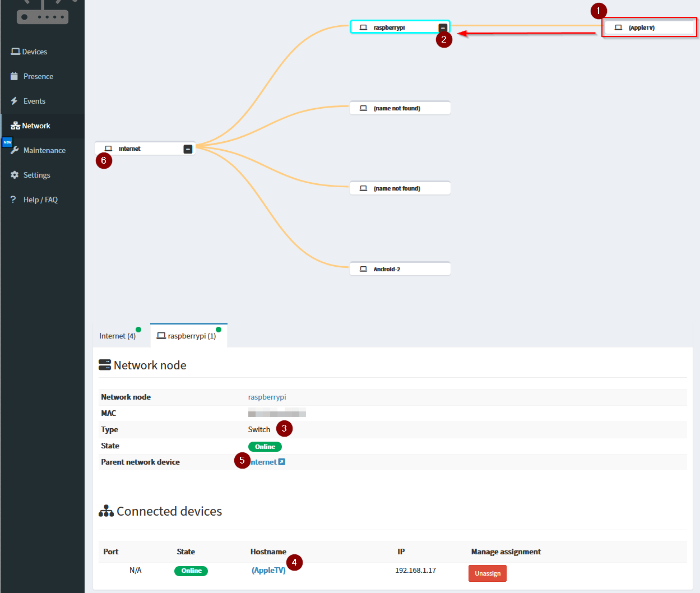Click the Unassign button for AppleTV

(x=487, y=573)
